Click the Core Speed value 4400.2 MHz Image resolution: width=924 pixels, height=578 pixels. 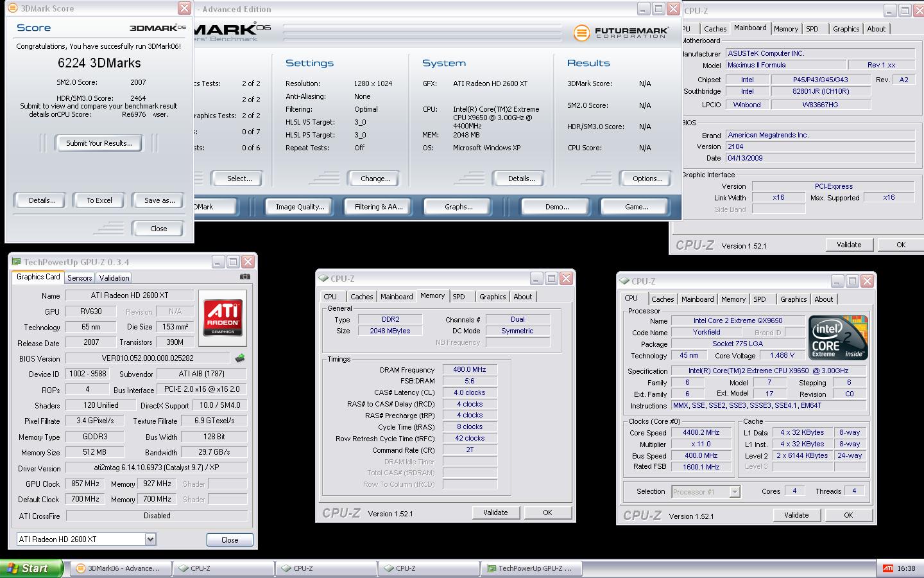pos(701,432)
